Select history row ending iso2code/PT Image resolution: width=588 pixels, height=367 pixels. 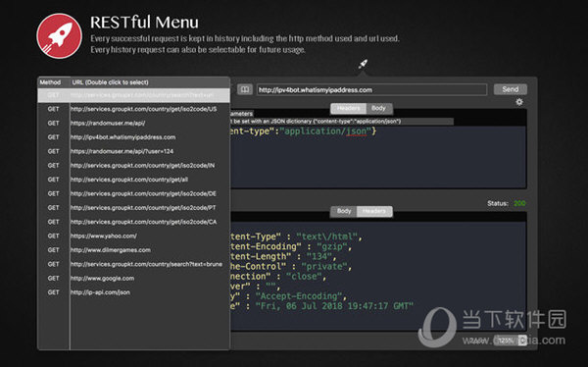point(134,208)
